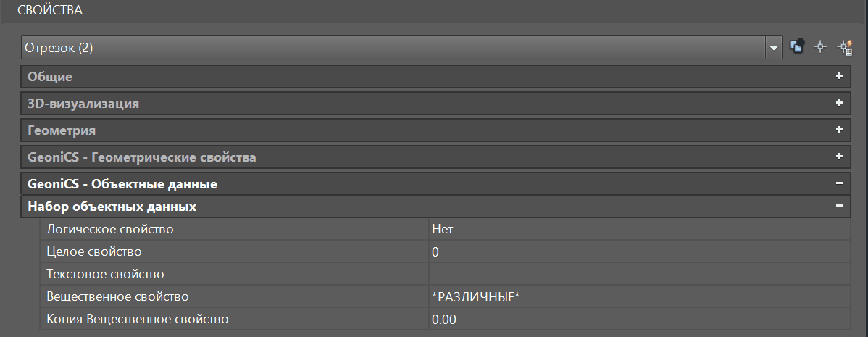Expand the Общие section
The height and width of the screenshot is (337, 868).
coord(839,76)
